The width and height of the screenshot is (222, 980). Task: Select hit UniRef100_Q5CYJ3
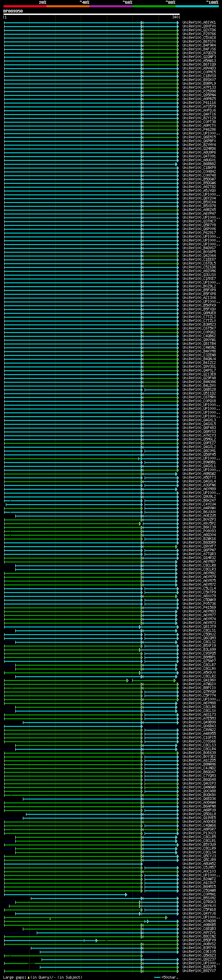pyautogui.click(x=199, y=856)
